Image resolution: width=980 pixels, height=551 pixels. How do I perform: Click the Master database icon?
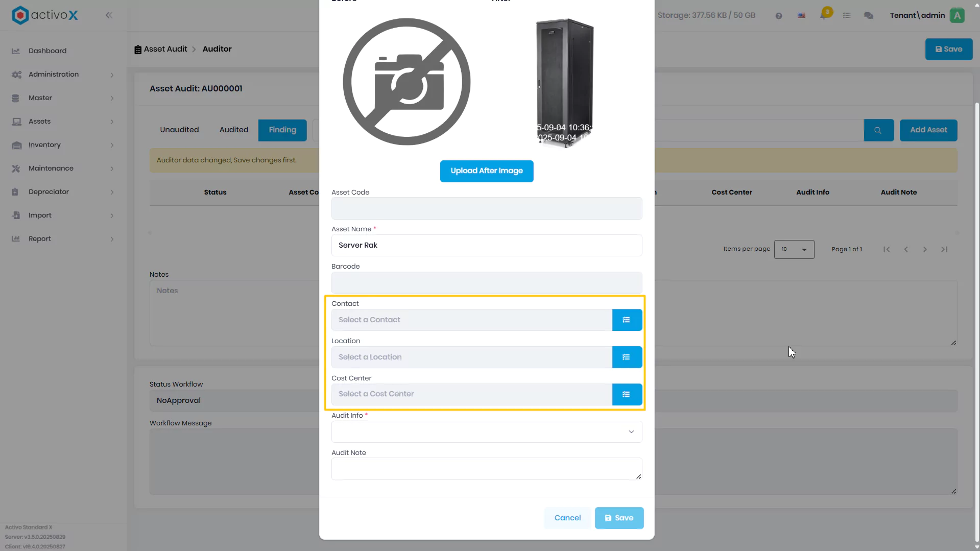point(15,98)
